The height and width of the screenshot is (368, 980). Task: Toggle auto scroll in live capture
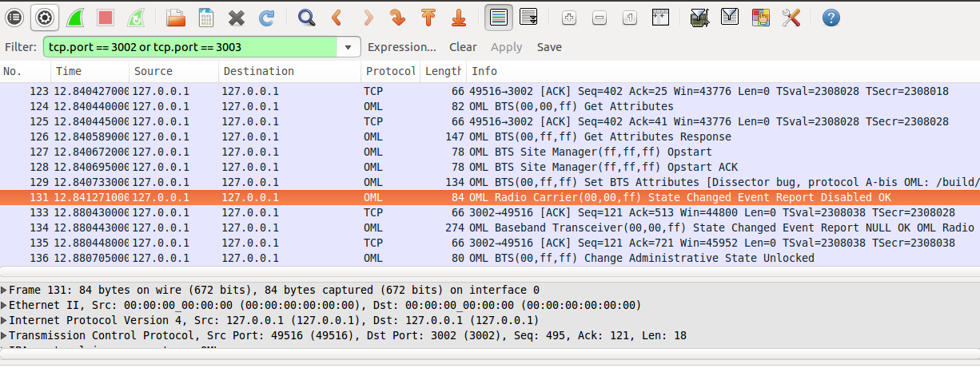(x=528, y=17)
